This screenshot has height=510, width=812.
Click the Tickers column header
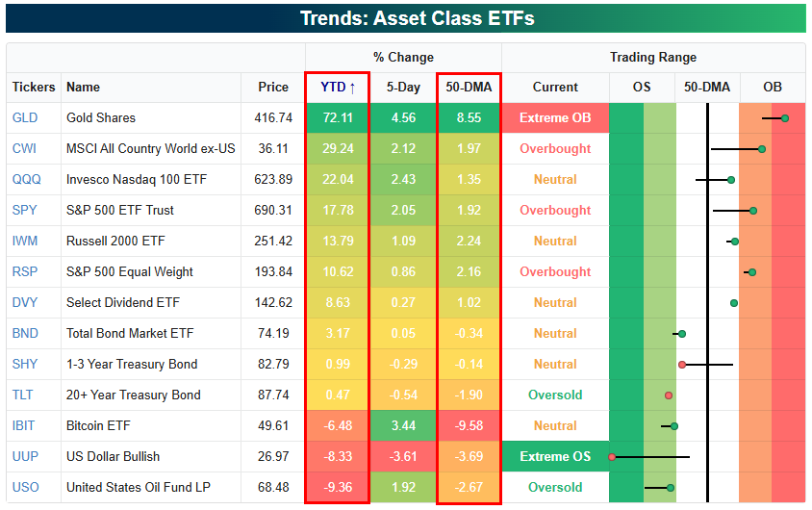coord(34,87)
